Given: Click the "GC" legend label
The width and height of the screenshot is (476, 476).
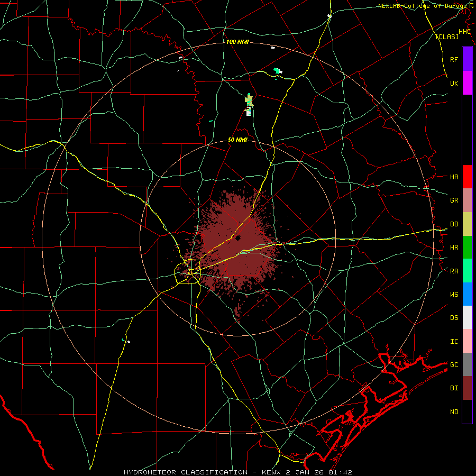Looking at the screenshot, I should click(454, 364).
